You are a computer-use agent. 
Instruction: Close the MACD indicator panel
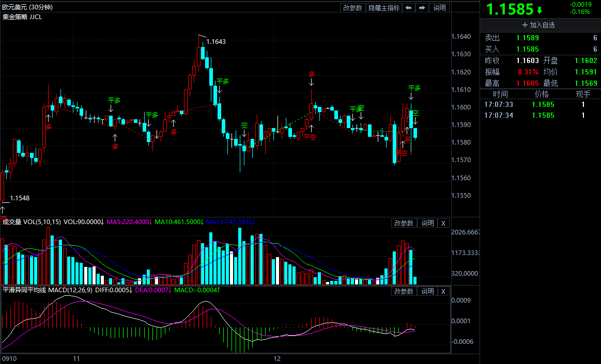443,291
